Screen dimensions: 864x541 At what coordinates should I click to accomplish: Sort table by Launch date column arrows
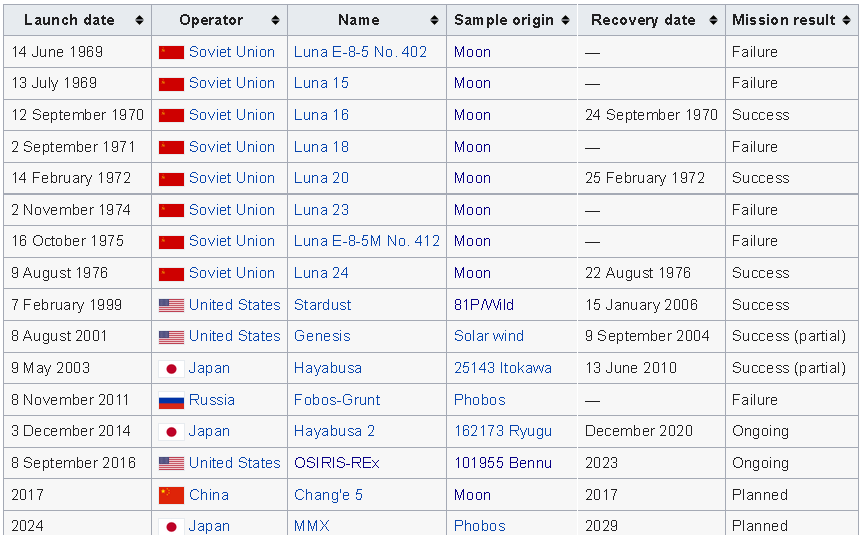[x=139, y=20]
